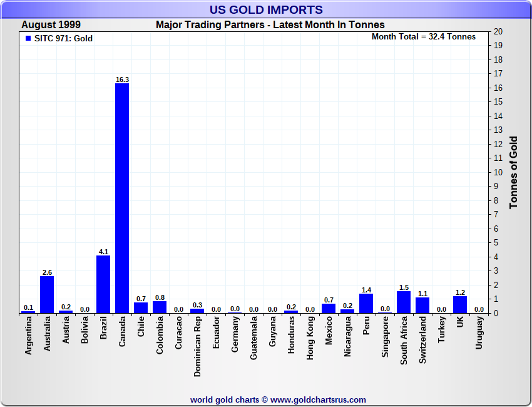Select the South Africa bar
The width and height of the screenshot is (532, 407).
click(x=404, y=302)
